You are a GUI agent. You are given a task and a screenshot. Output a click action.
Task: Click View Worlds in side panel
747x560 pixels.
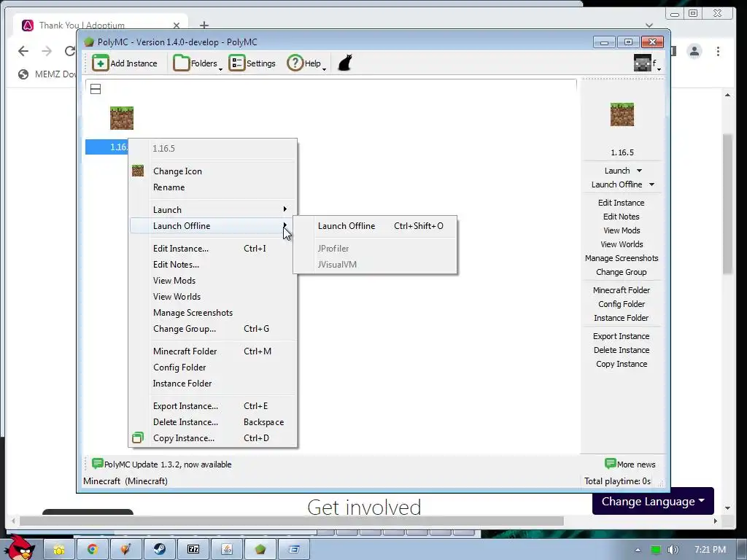(622, 244)
